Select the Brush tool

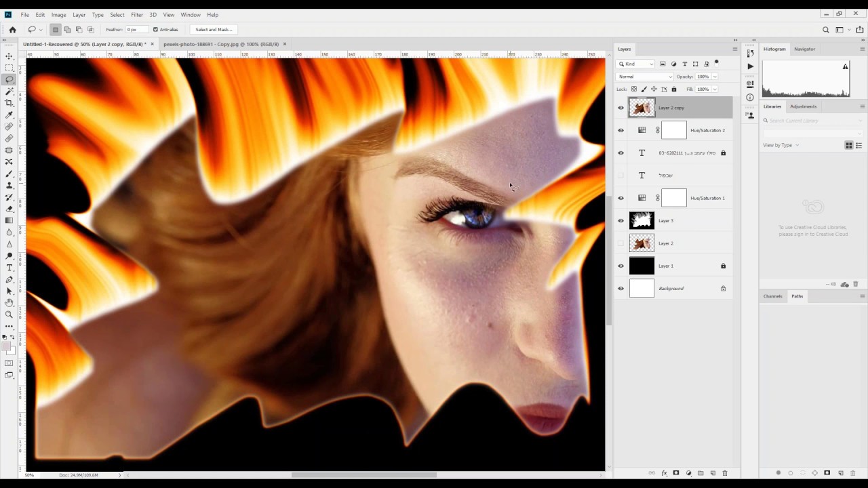pos(9,174)
